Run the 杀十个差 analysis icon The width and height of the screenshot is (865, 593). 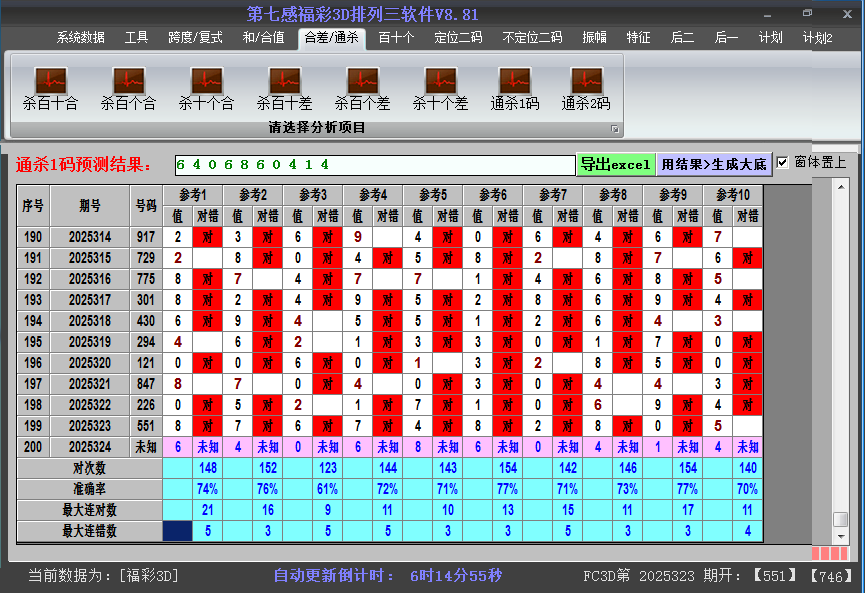(440, 82)
